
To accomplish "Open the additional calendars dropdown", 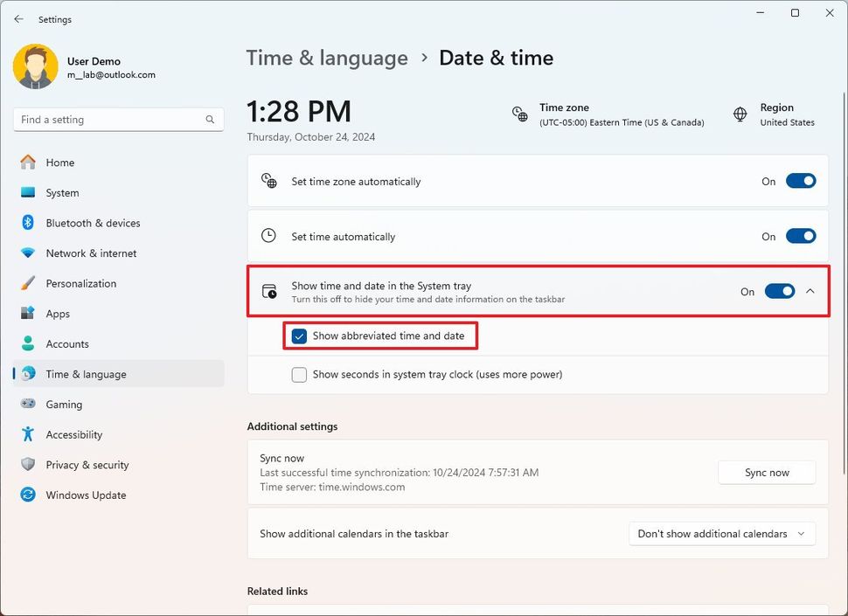I will [721, 533].
